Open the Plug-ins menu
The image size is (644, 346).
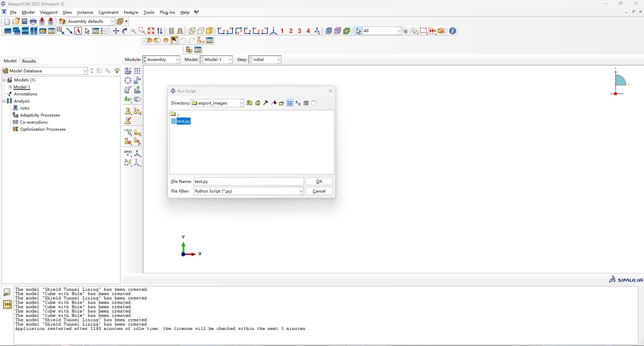167,12
